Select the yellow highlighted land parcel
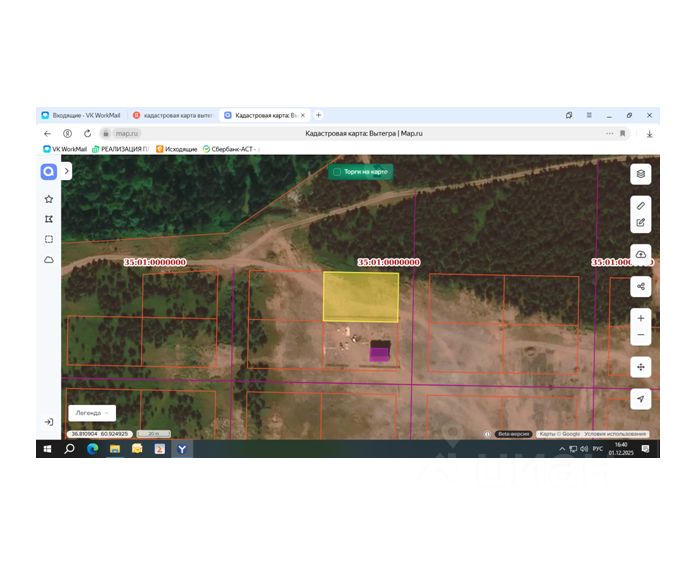The width and height of the screenshot is (696, 564). (x=360, y=297)
